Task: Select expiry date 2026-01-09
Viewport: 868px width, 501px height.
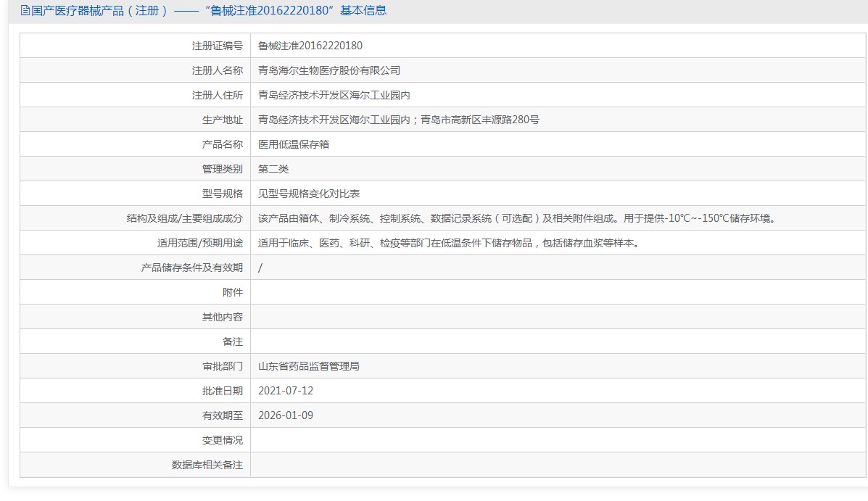Action: click(286, 415)
